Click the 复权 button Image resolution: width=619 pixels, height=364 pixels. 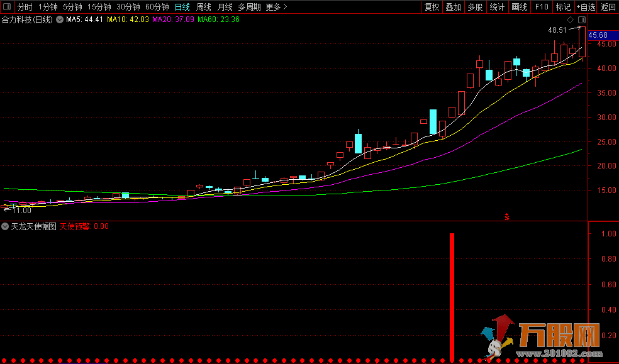point(432,7)
